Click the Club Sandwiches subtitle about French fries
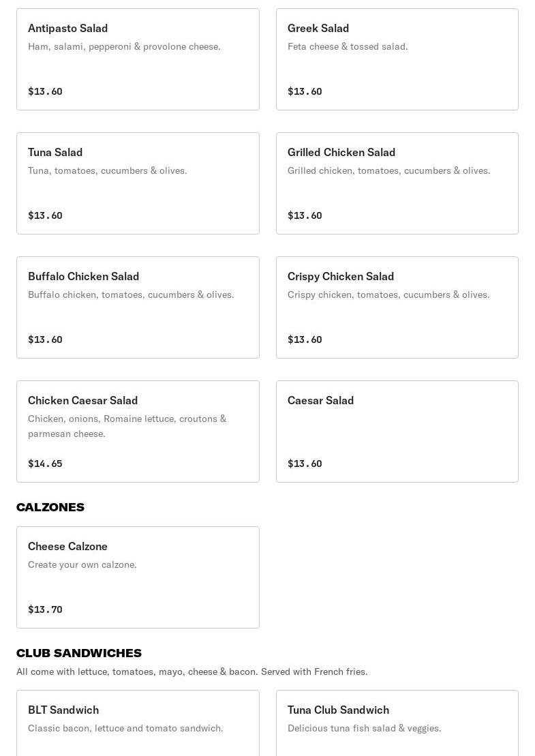 (x=192, y=671)
